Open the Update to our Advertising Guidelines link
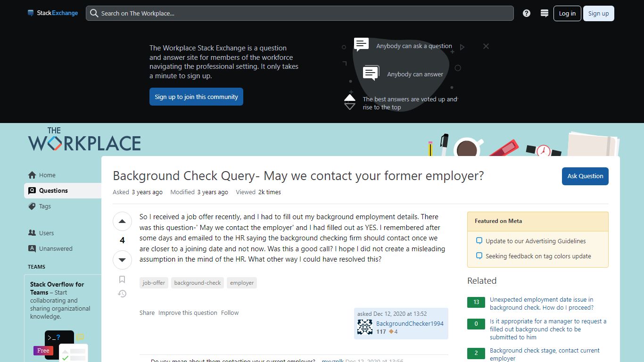This screenshot has width=644, height=362. pos(536,240)
